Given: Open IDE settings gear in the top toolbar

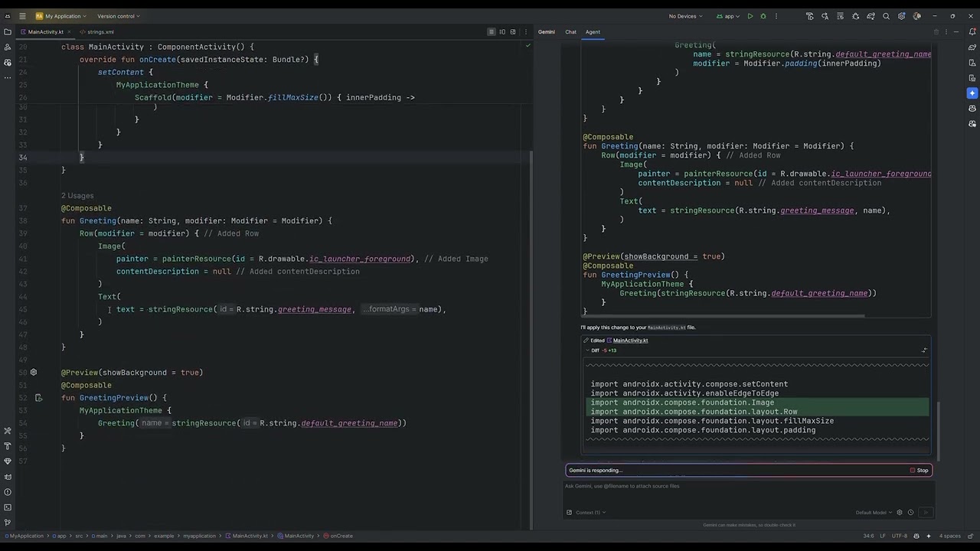Looking at the screenshot, I should pyautogui.click(x=901, y=16).
